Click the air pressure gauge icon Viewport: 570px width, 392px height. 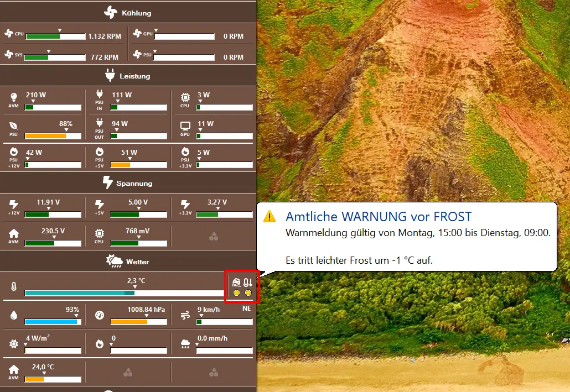point(99,315)
